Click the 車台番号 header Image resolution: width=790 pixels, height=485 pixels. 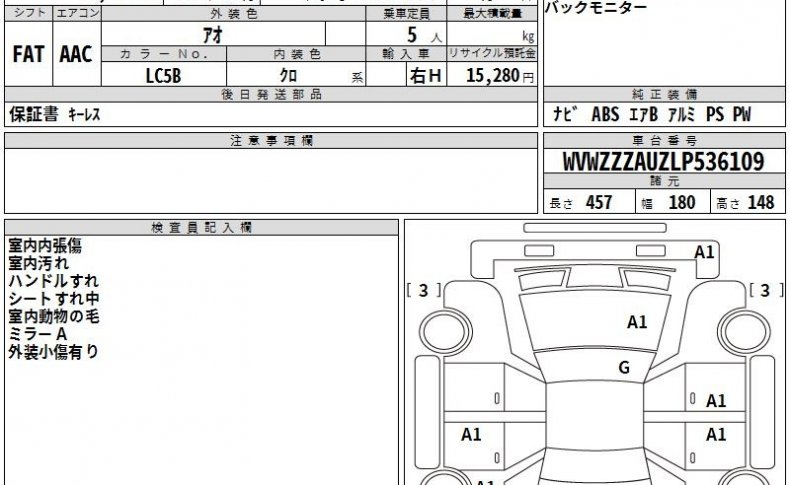click(664, 141)
